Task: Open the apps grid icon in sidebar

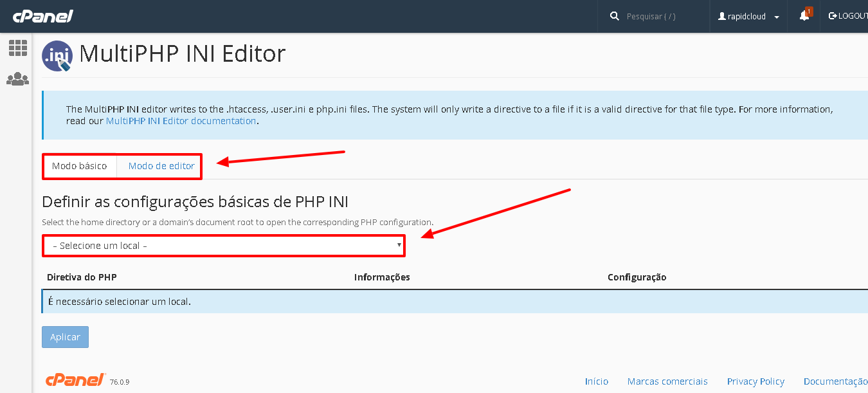Action: point(17,48)
